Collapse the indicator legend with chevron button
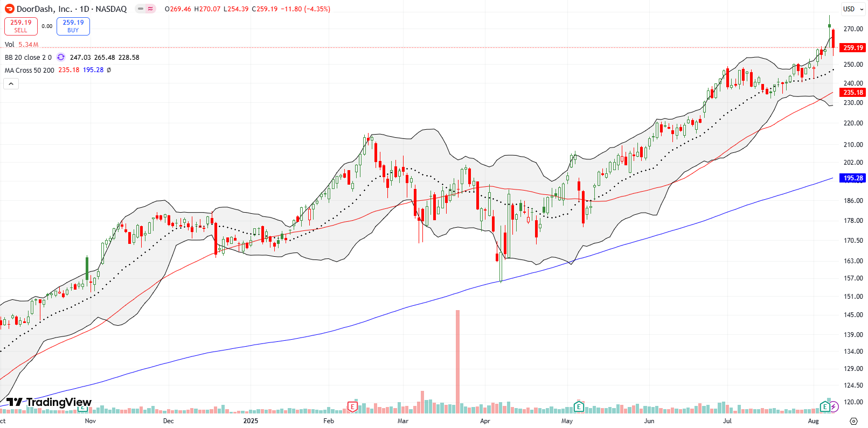 pyautogui.click(x=11, y=83)
